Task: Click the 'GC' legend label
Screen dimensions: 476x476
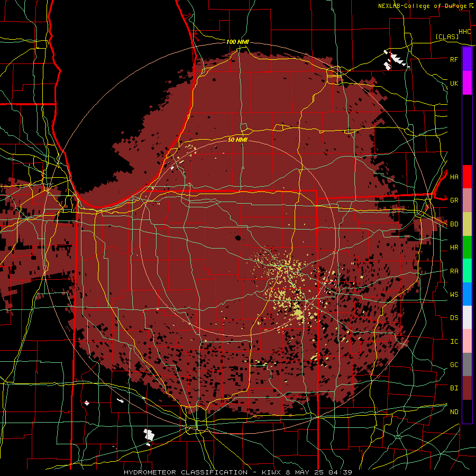Action: pos(454,365)
